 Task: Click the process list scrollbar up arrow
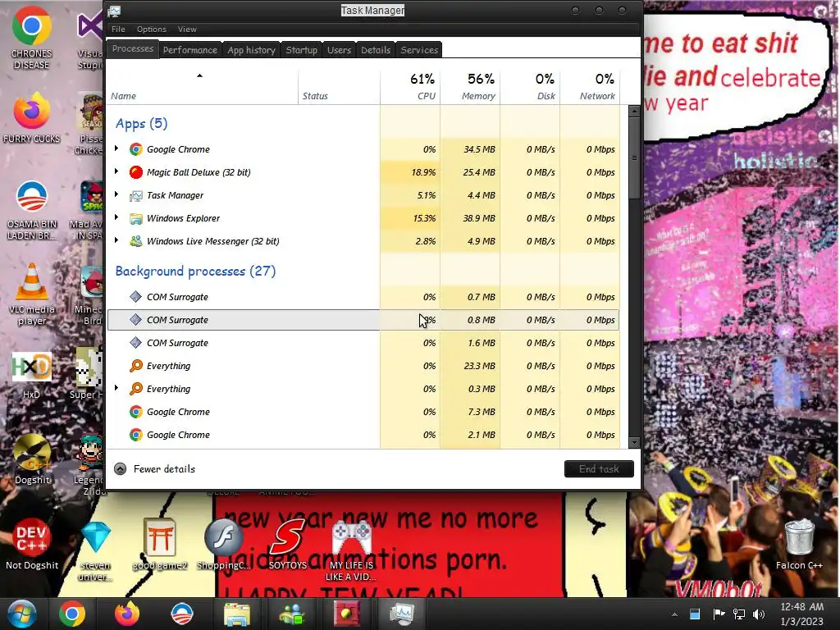(x=634, y=112)
